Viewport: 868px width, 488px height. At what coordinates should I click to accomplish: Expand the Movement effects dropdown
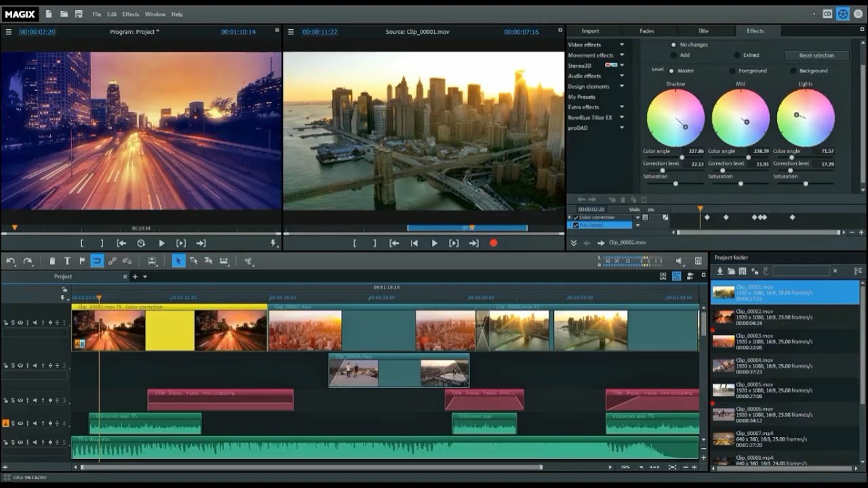coord(622,56)
